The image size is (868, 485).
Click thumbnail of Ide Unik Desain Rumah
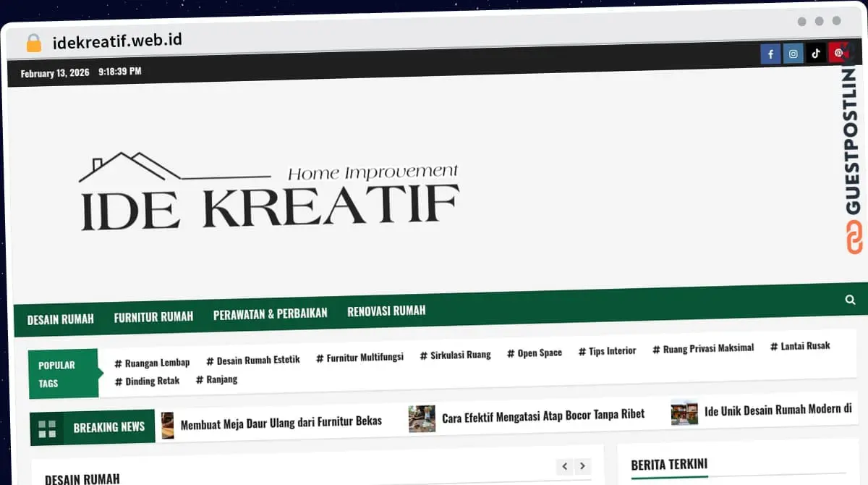click(684, 413)
